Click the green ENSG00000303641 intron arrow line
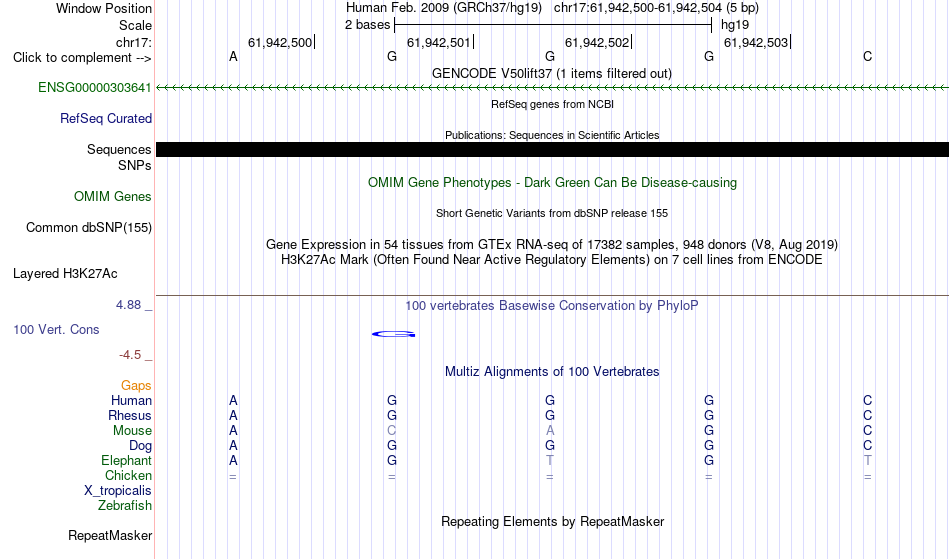950x559 pixels. tap(552, 88)
